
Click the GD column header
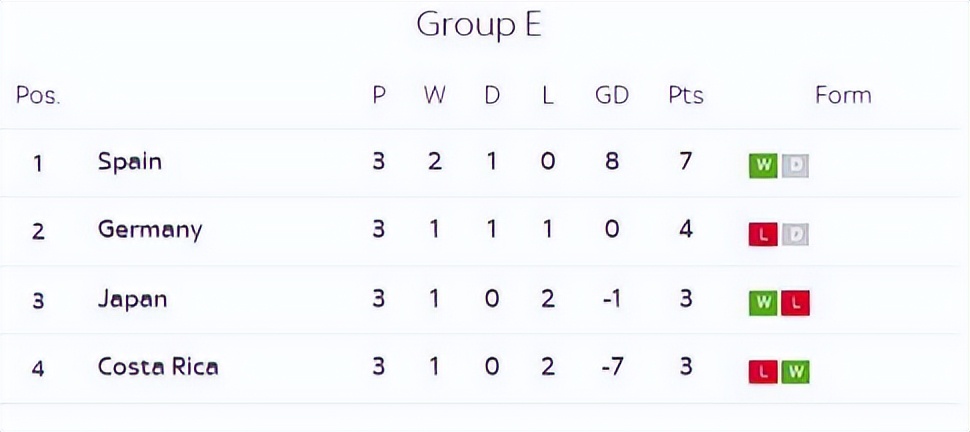click(612, 95)
